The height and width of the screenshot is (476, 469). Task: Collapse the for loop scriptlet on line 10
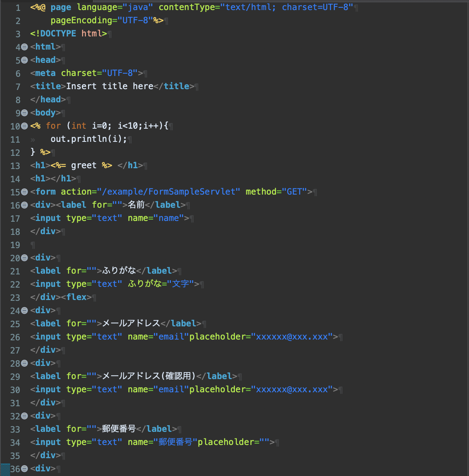pos(24,126)
